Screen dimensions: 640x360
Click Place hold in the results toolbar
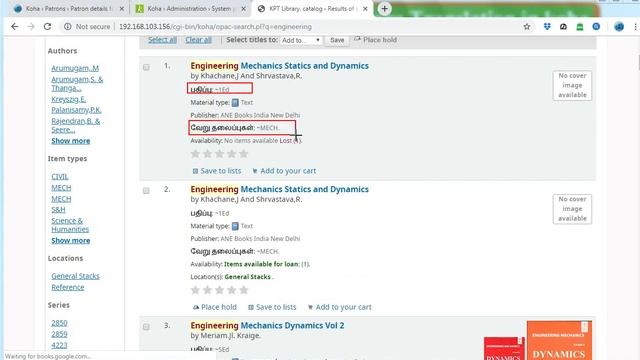376,40
